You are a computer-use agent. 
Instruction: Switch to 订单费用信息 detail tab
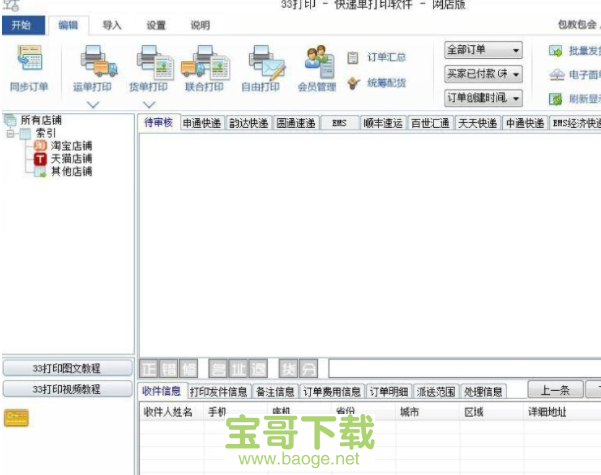(x=332, y=392)
